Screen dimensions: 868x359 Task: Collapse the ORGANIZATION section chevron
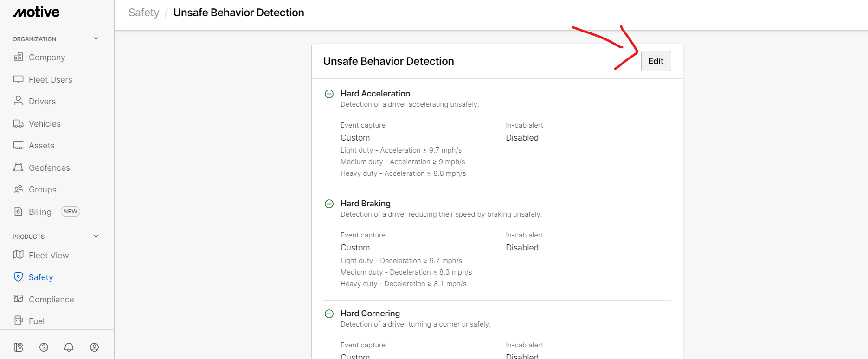tap(96, 38)
